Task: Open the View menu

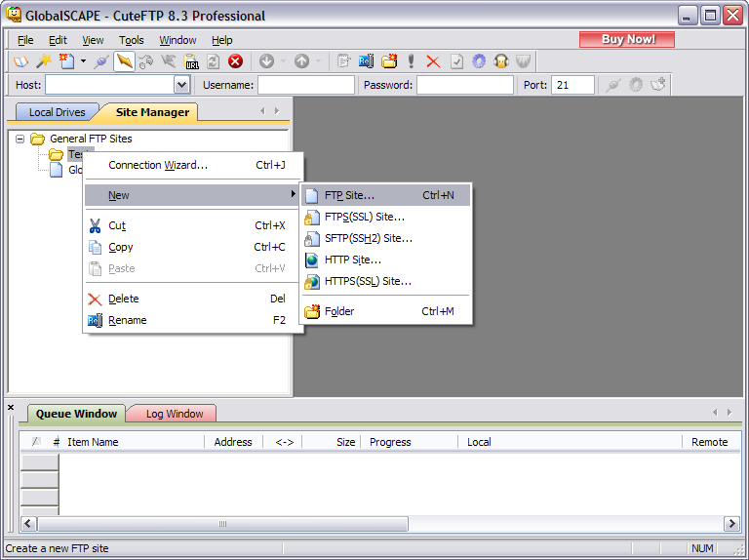Action: 93,40
